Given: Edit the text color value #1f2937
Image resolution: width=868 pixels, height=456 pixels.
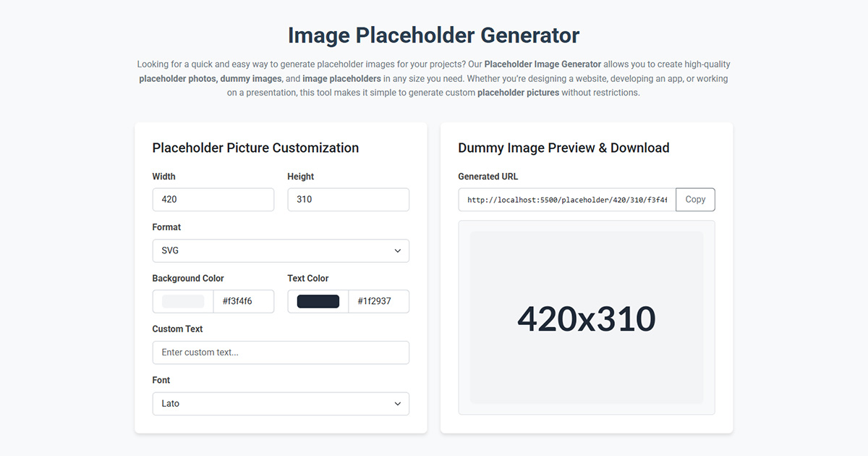Looking at the screenshot, I should tap(378, 301).
